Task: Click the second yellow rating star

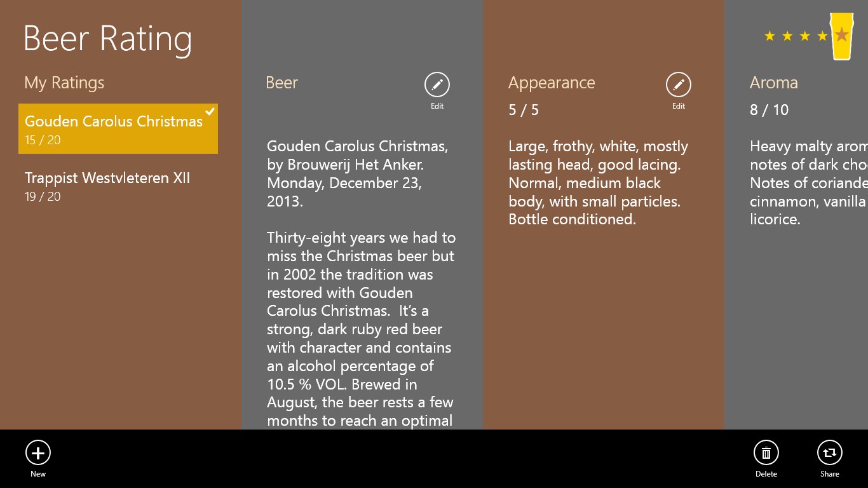Action: point(787,36)
